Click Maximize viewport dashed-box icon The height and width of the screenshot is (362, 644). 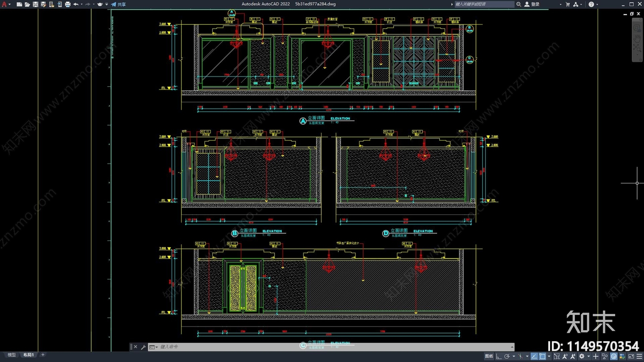(557, 356)
